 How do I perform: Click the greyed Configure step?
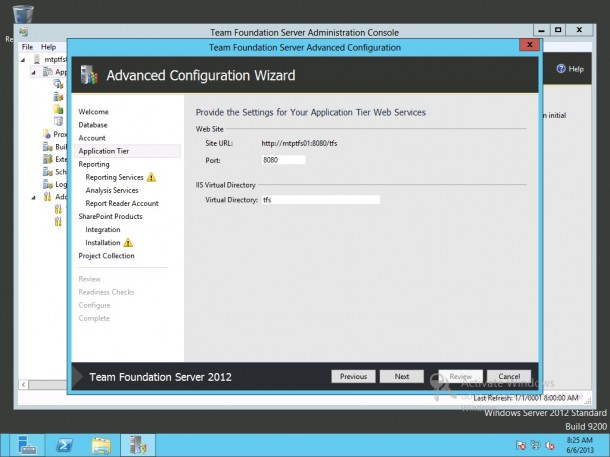[x=94, y=305]
